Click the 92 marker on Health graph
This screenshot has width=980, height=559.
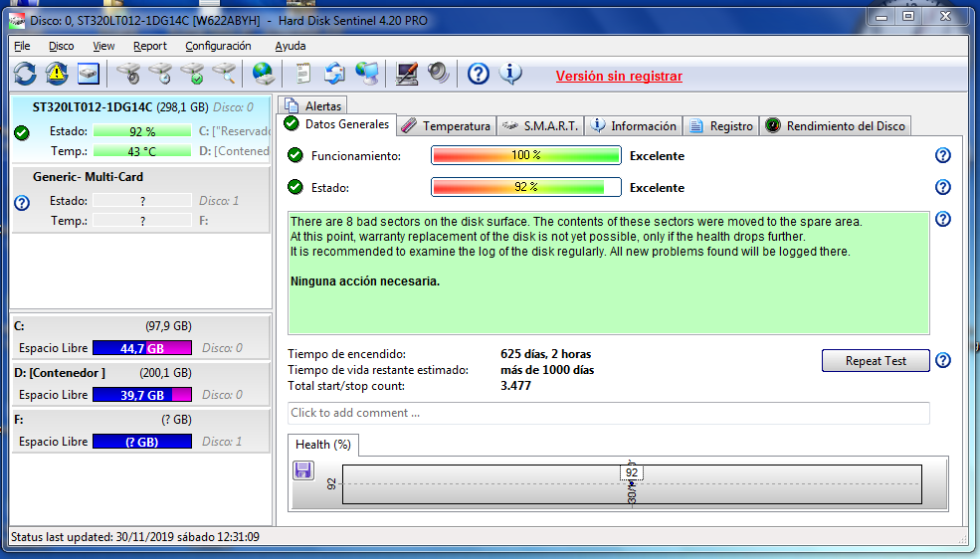[x=631, y=472]
